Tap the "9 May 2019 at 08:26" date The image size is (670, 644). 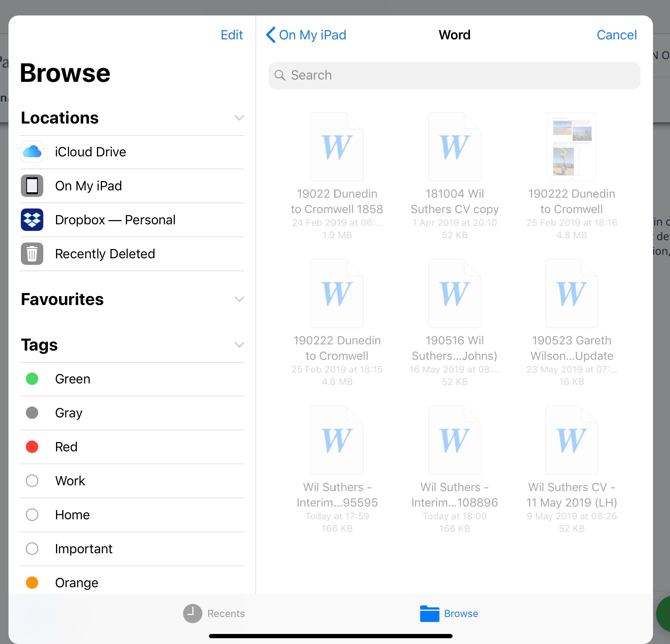coord(572,516)
